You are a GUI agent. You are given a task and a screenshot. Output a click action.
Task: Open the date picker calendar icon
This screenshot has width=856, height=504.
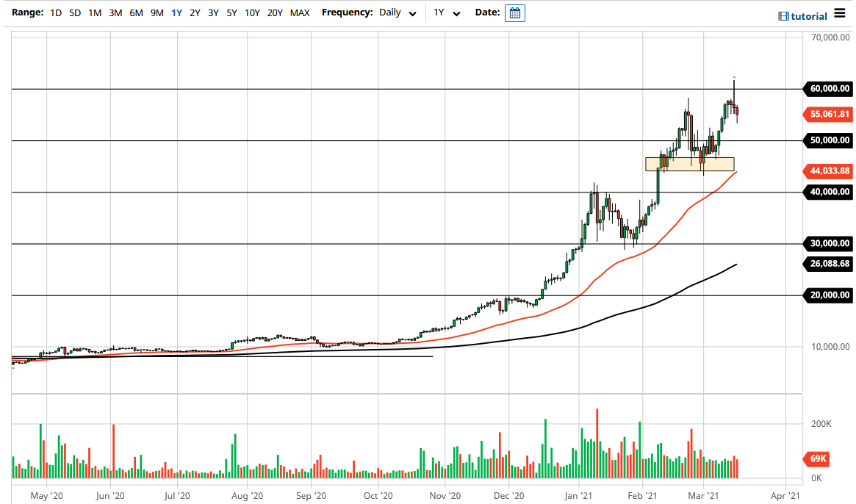[x=514, y=12]
